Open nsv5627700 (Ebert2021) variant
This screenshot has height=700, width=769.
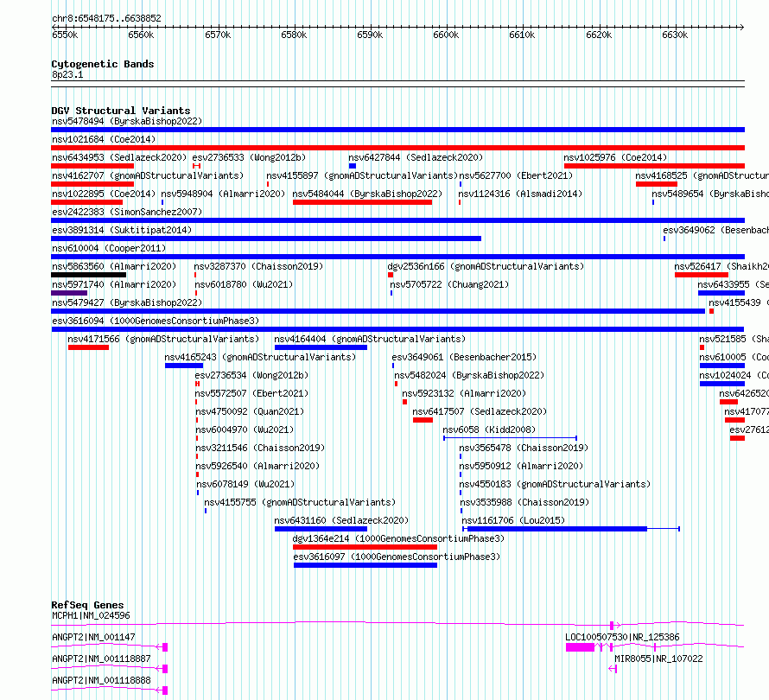click(516, 175)
